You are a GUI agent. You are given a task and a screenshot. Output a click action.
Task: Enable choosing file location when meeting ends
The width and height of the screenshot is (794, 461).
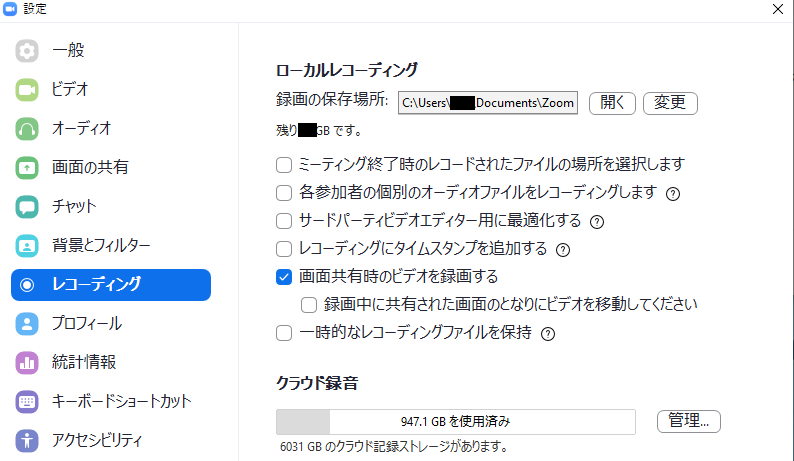(283, 164)
